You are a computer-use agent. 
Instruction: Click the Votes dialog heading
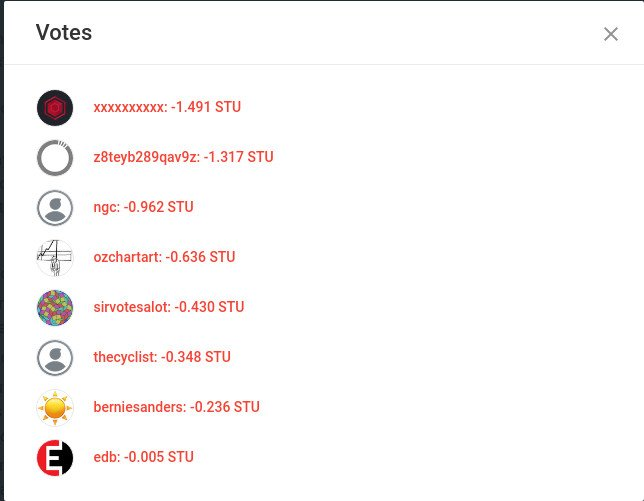64,33
